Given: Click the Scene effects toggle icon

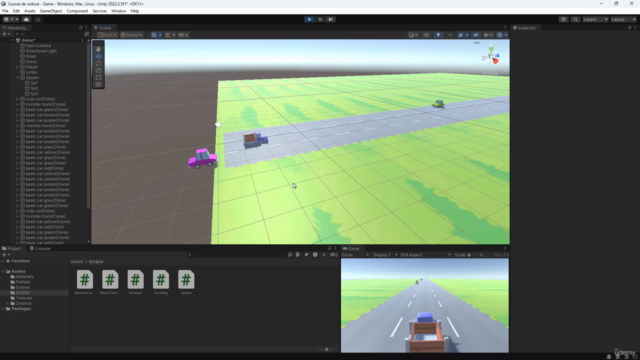Looking at the screenshot, I should point(462,35).
